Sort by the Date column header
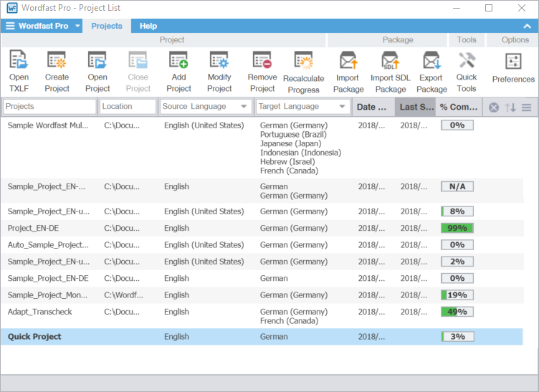Image resolution: width=539 pixels, height=392 pixels. coord(373,107)
